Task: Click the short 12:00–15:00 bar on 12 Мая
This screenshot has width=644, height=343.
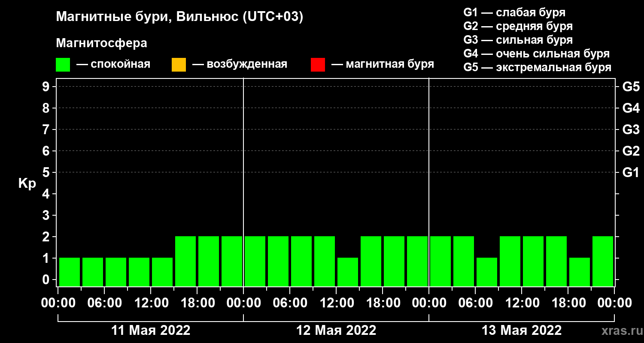Action: 348,272
